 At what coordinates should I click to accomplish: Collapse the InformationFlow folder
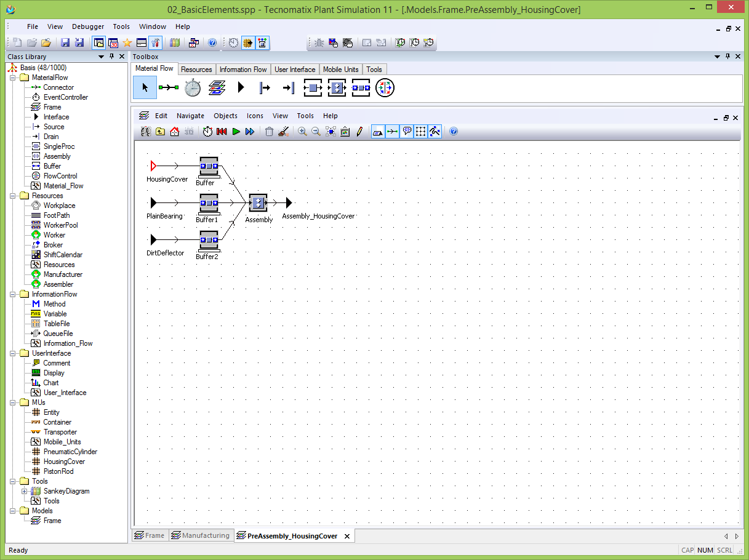13,294
